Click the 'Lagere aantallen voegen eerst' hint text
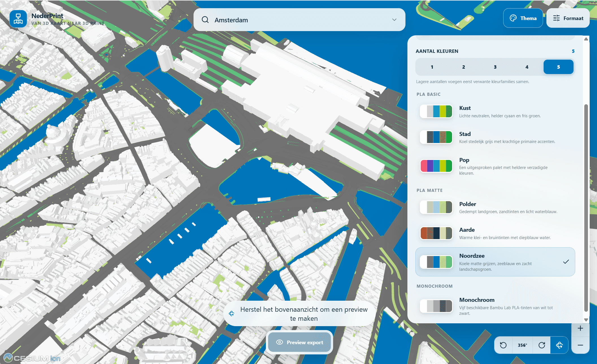 473,82
